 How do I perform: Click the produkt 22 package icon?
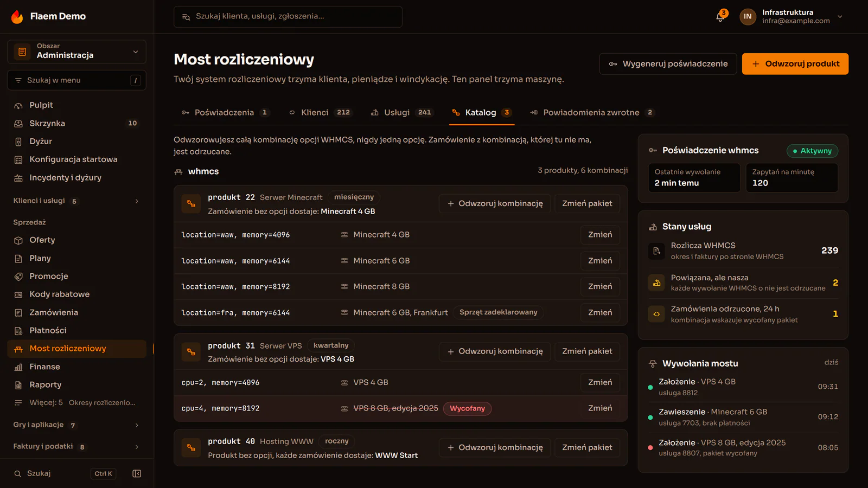point(191,204)
